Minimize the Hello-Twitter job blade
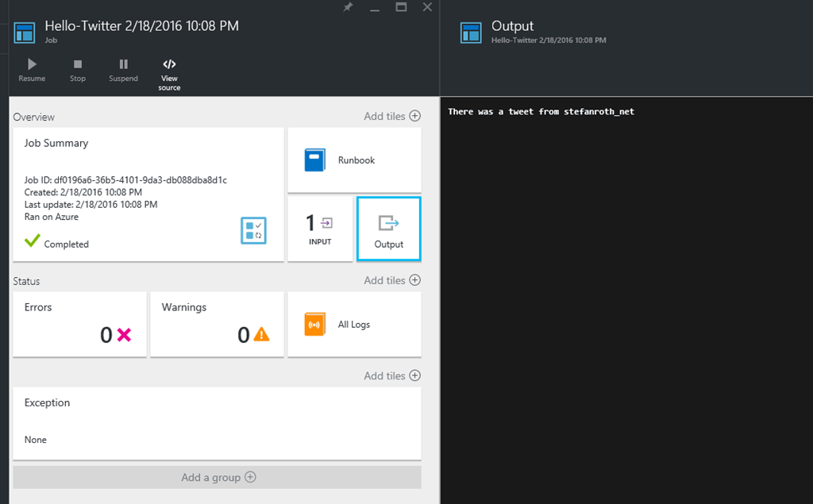This screenshot has width=813, height=504. (x=375, y=10)
